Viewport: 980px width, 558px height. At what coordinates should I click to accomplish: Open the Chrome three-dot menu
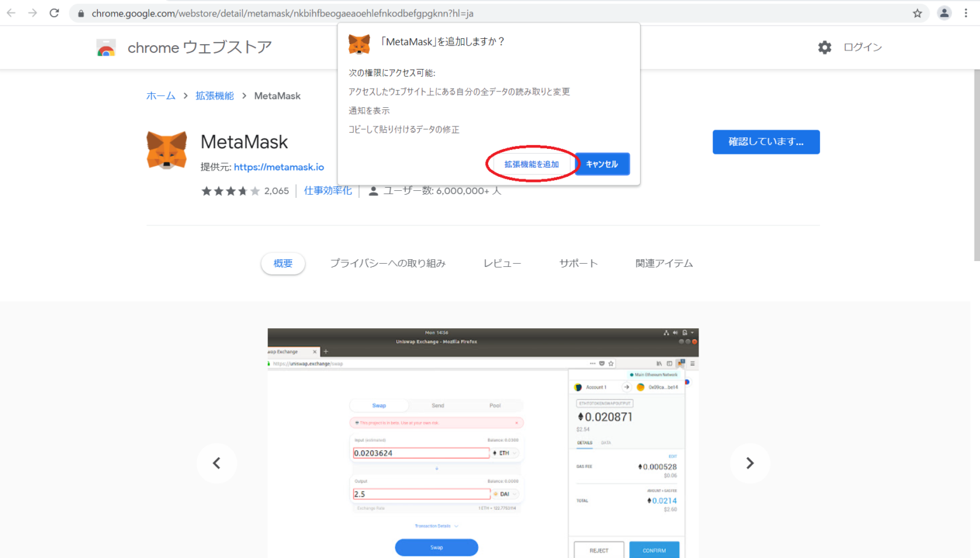click(x=966, y=13)
